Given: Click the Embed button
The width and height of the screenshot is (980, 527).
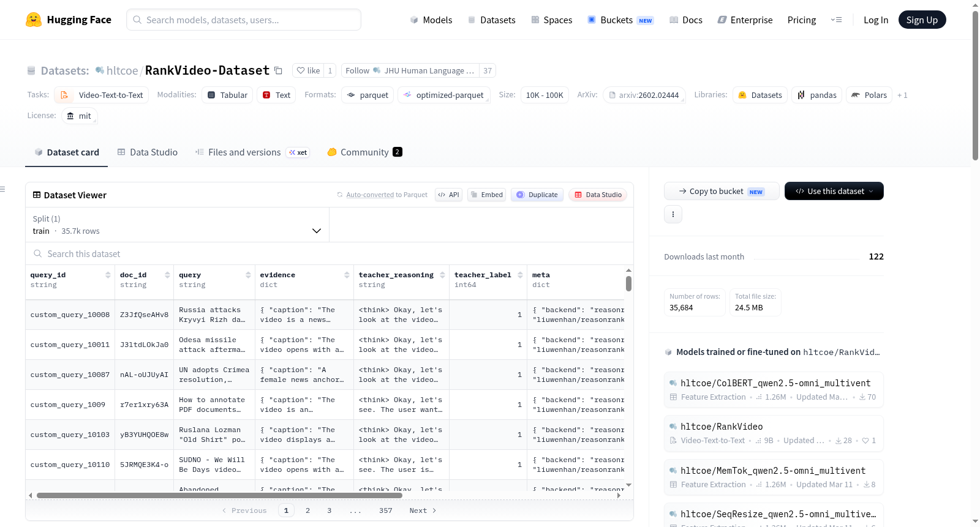Looking at the screenshot, I should coord(486,195).
